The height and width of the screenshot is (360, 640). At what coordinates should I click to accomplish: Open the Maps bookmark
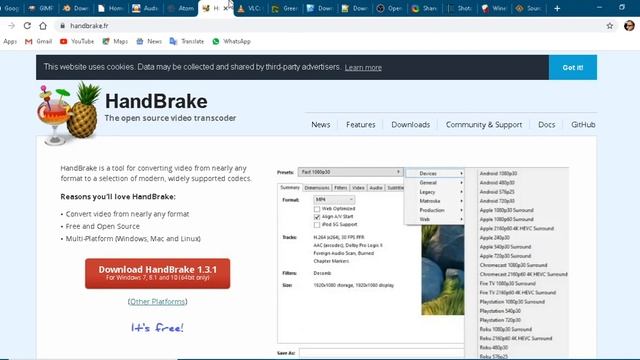[116, 41]
